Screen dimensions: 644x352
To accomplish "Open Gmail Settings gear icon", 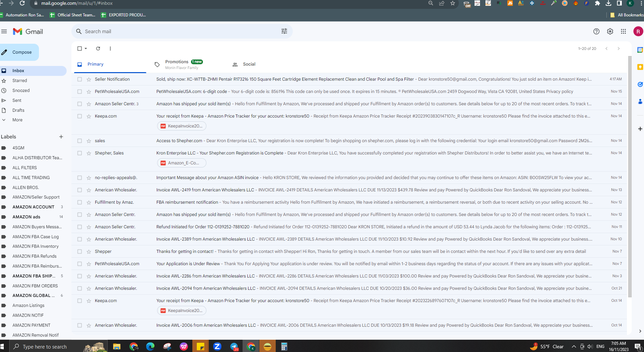I will tap(610, 31).
